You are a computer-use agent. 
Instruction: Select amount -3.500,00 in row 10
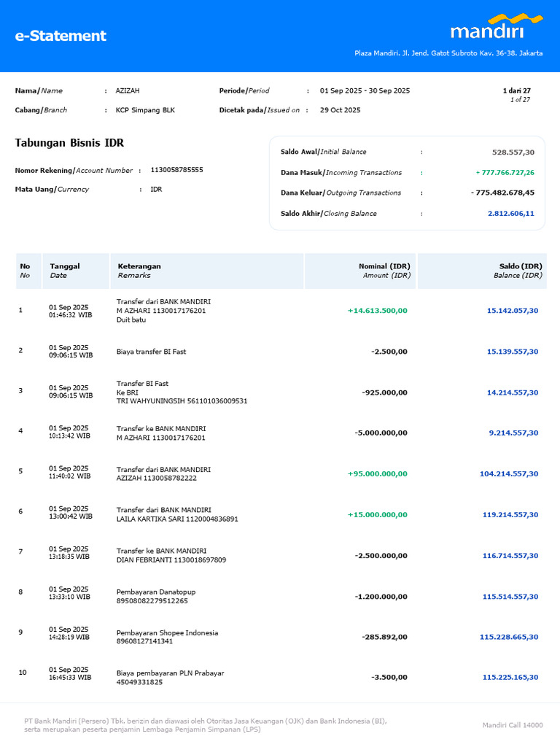389,678
